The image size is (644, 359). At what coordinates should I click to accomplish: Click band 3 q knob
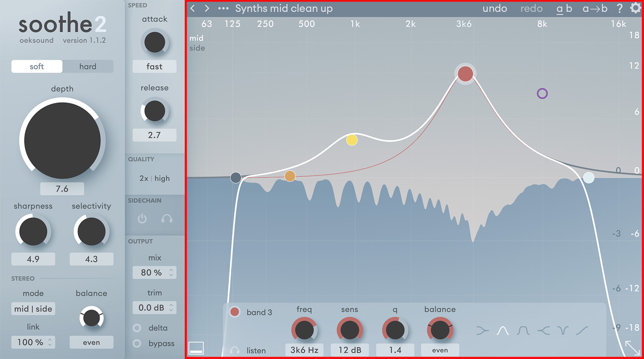(395, 330)
